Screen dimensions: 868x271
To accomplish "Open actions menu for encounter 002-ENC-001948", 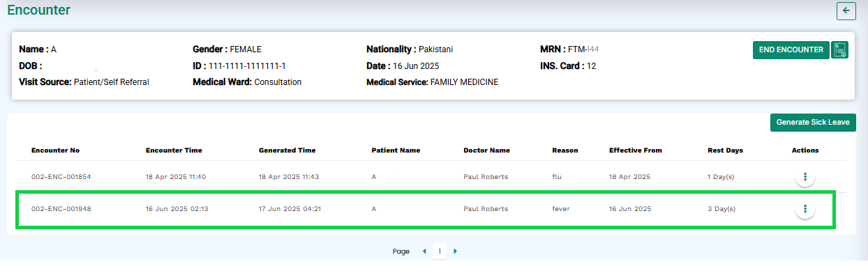I will point(805,209).
